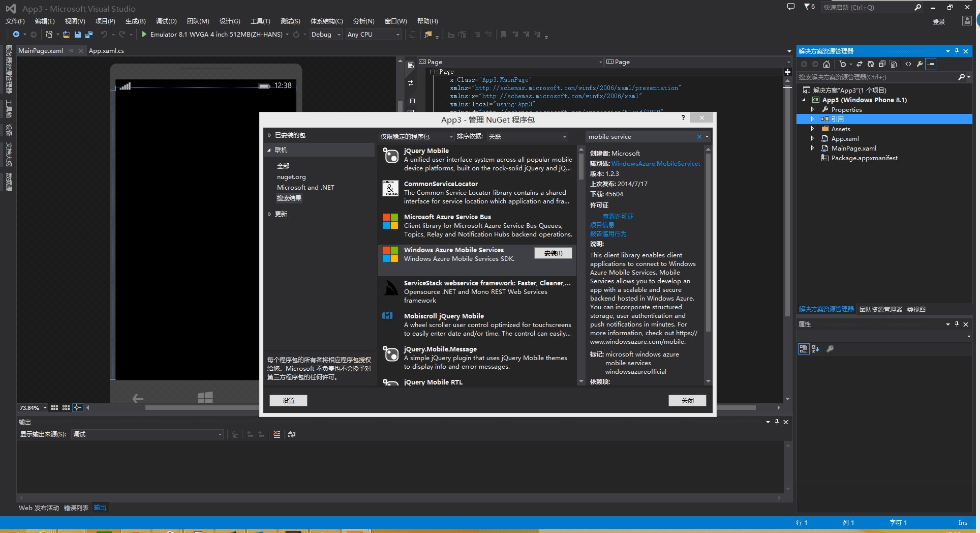Click the New Project icon in toolbar
The height and width of the screenshot is (533, 980).
point(49,35)
